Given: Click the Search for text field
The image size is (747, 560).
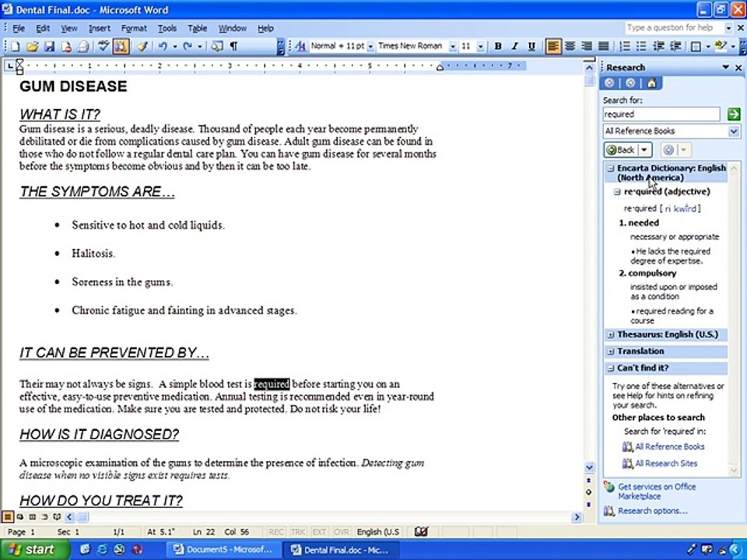Looking at the screenshot, I should [x=661, y=114].
